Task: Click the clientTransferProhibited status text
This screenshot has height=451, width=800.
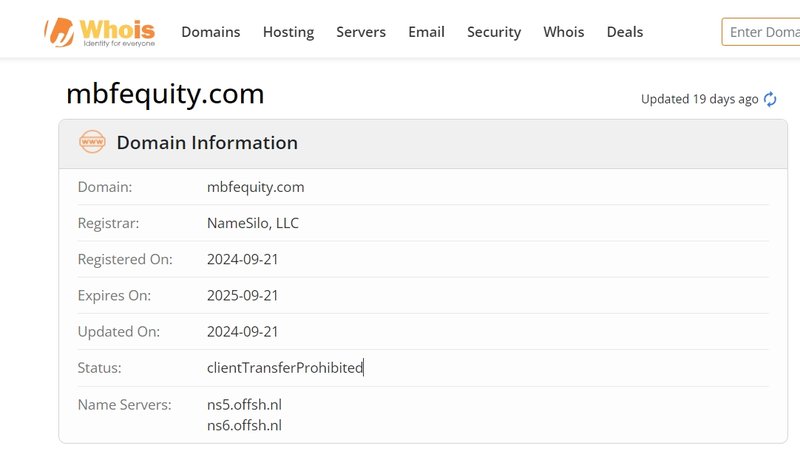Action: [x=284, y=368]
